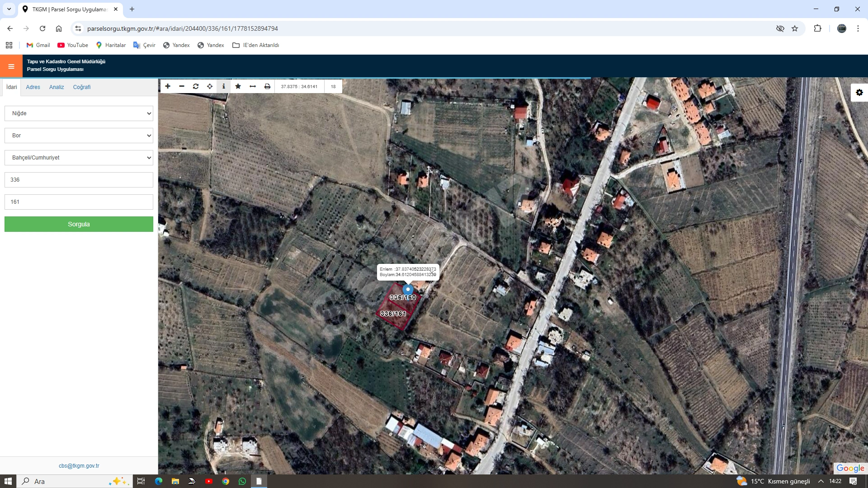This screenshot has width=868, height=488.
Task: Open the cbs@tkgm.gov.tr email link
Action: [79, 466]
